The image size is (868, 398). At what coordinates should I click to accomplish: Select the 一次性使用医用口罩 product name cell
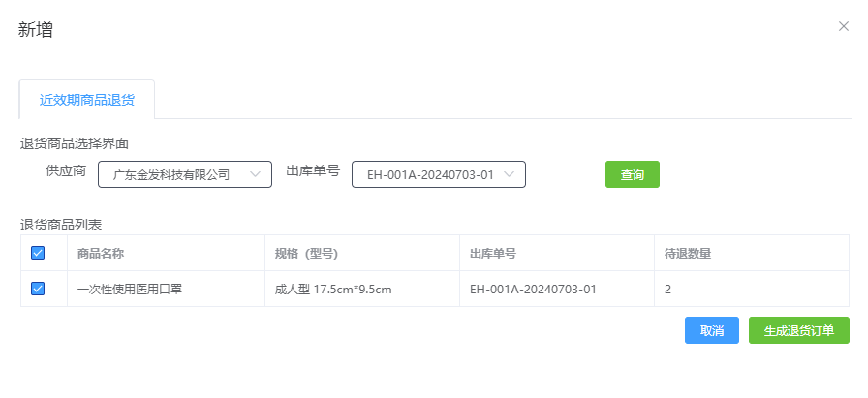[130, 289]
